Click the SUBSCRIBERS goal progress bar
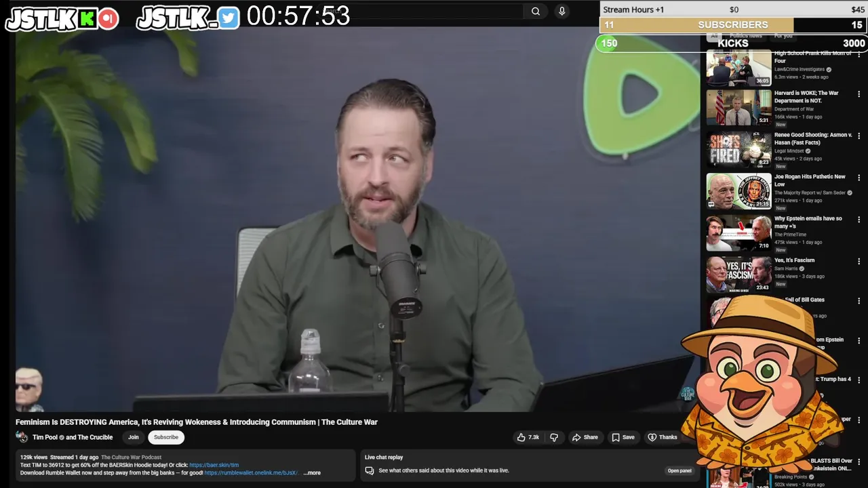Viewport: 868px width, 488px height. 733,25
